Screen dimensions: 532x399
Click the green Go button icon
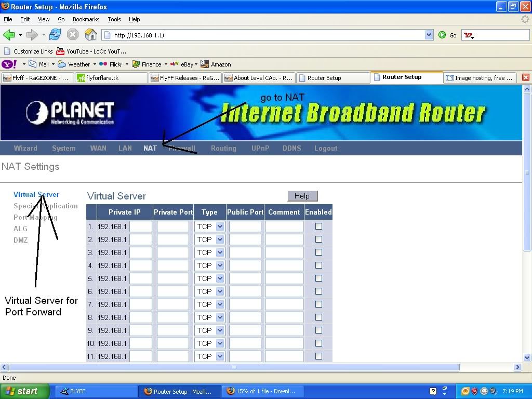click(x=442, y=35)
